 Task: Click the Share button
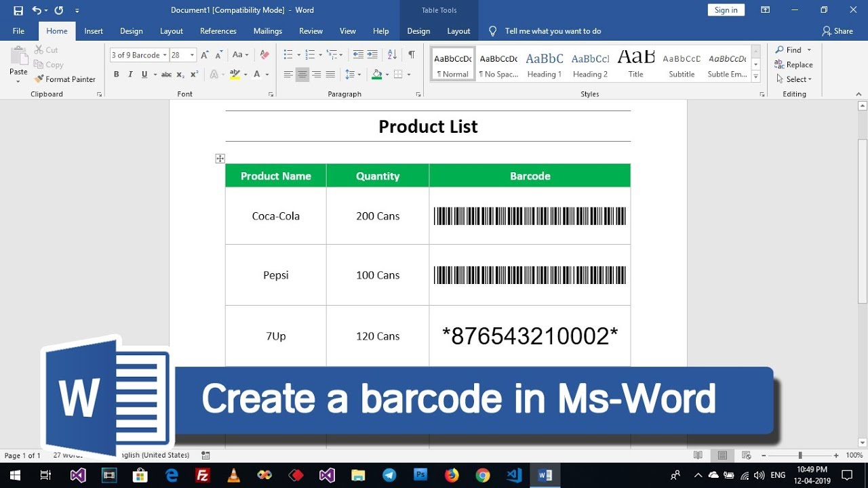tap(837, 31)
